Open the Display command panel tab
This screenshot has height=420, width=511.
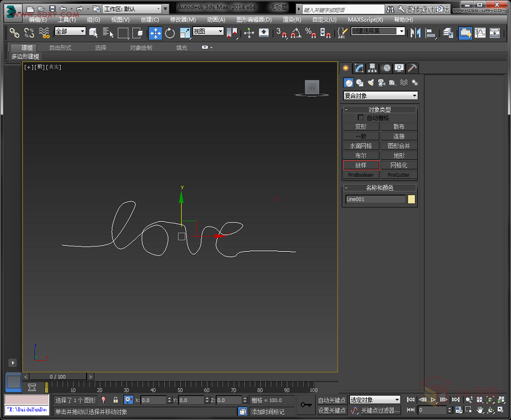coord(399,68)
